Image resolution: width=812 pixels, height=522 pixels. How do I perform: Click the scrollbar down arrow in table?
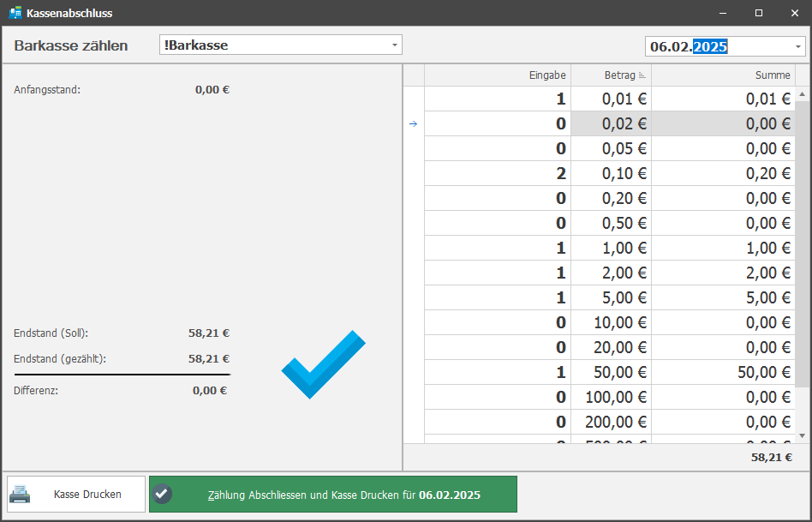coord(803,436)
